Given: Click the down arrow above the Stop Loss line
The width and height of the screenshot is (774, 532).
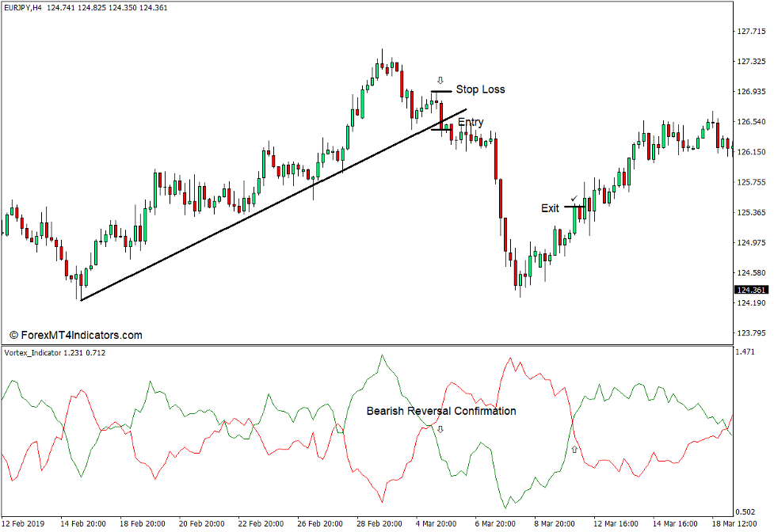Looking at the screenshot, I should click(x=440, y=79).
